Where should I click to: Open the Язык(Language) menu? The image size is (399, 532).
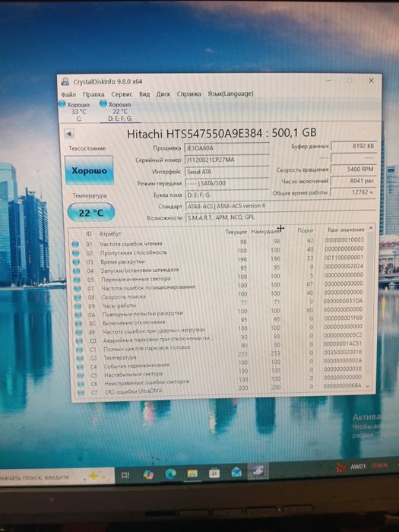point(230,93)
